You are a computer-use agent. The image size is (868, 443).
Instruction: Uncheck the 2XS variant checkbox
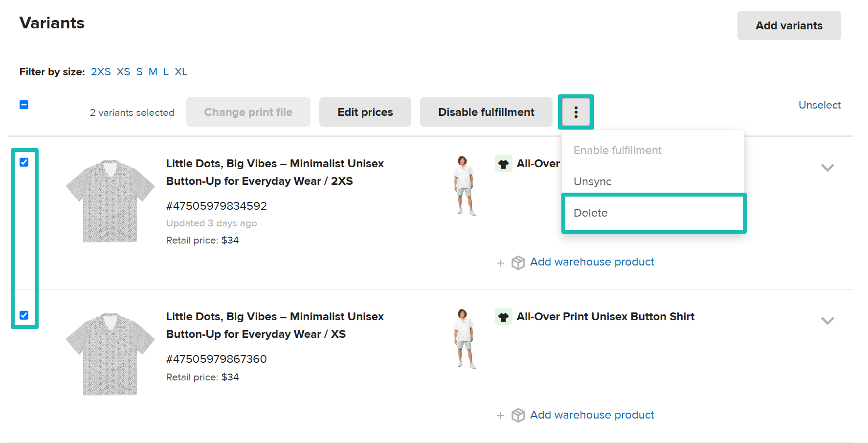pyautogui.click(x=24, y=162)
